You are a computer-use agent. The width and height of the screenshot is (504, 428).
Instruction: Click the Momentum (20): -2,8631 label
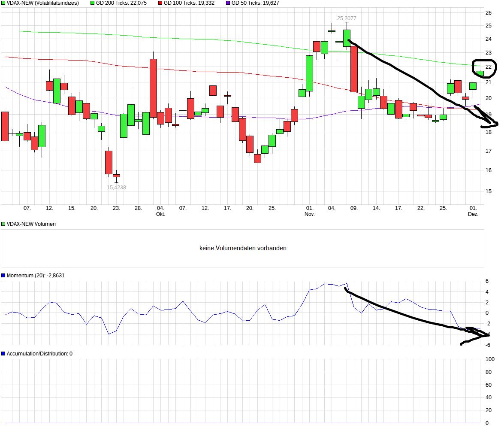[36, 276]
